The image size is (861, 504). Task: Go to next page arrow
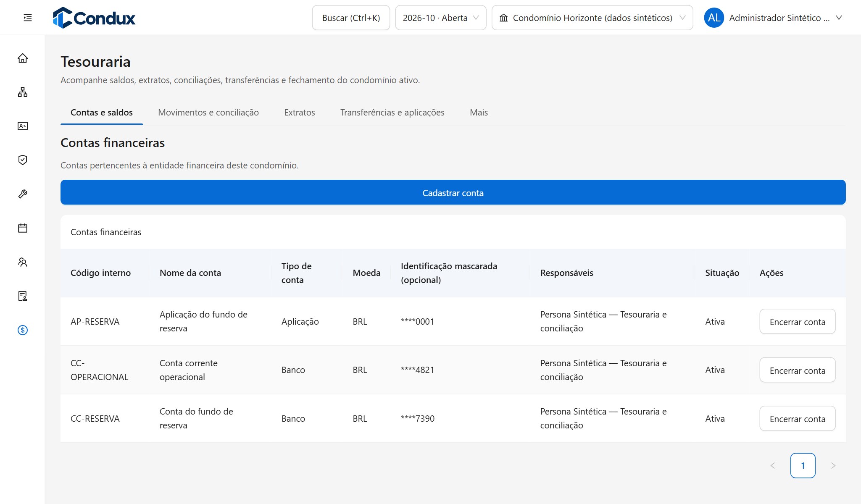pos(833,465)
